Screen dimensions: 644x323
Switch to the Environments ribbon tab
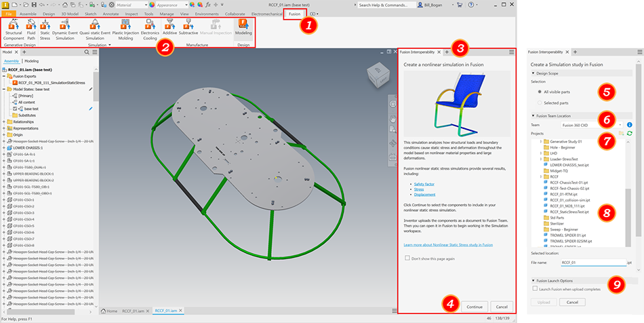[x=207, y=14]
